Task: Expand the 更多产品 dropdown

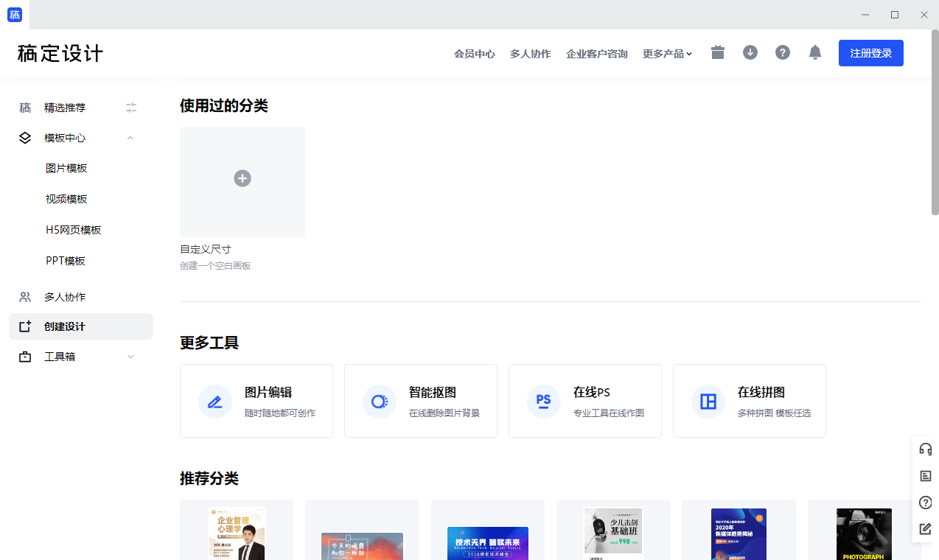Action: (667, 53)
